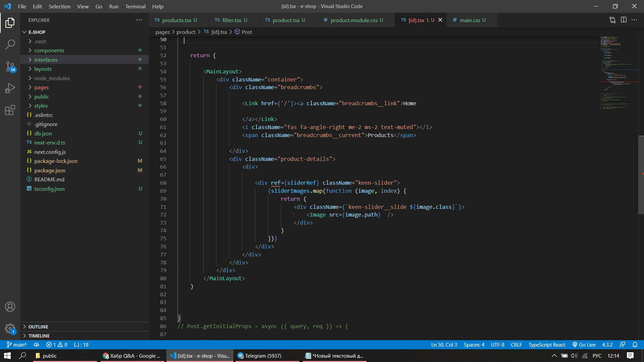The height and width of the screenshot is (362, 644).
Task: Expand the interfaces folder
Action: pos(85,60)
